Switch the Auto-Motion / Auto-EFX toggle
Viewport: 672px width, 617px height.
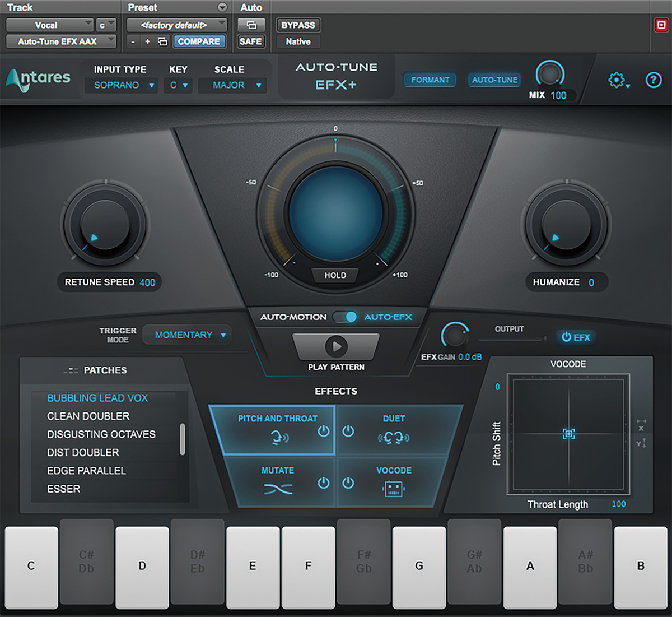[344, 317]
